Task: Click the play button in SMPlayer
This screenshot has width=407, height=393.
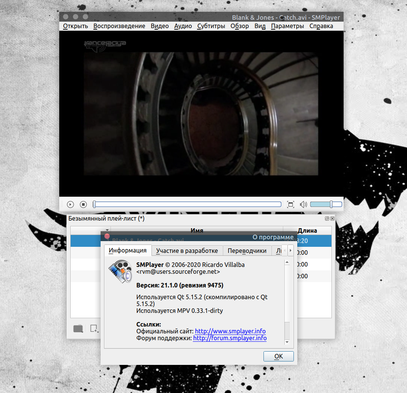Action: pyautogui.click(x=70, y=204)
